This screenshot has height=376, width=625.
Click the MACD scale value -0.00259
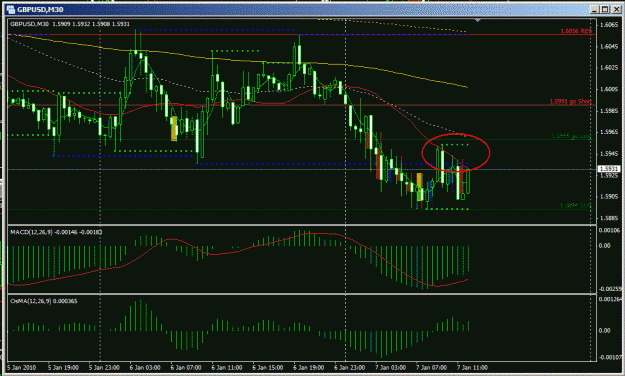point(610,289)
